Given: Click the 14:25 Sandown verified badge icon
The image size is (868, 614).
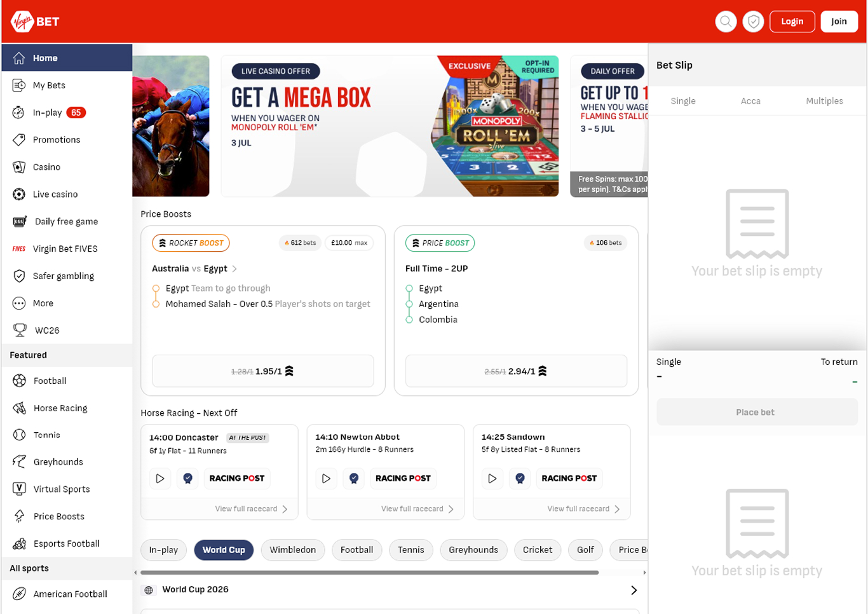Looking at the screenshot, I should click(520, 478).
